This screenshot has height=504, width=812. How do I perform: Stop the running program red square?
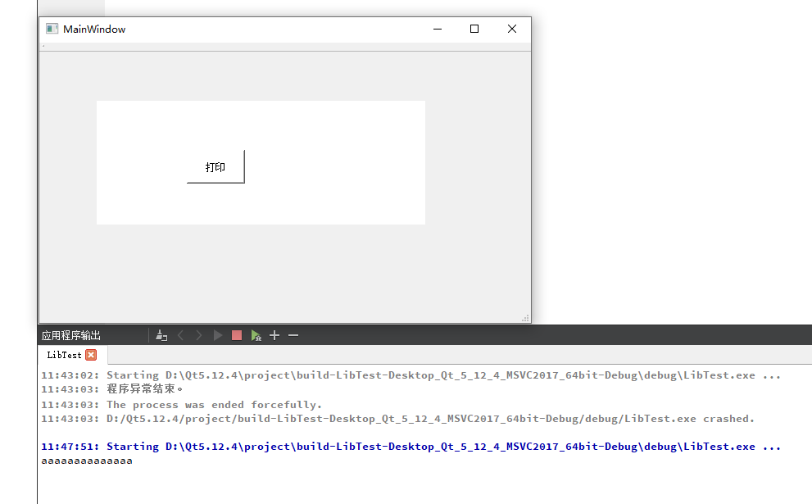click(x=237, y=336)
